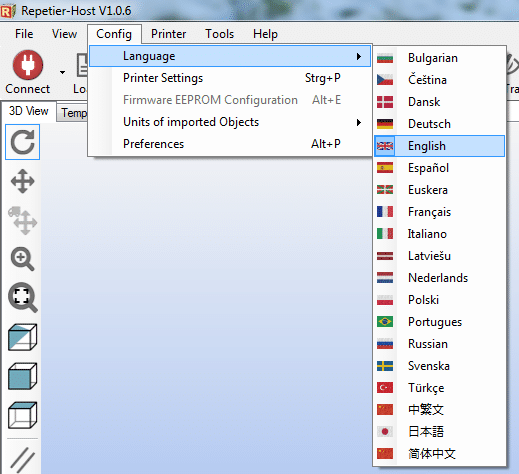Click the Repetier-Host title bar logo
The image size is (519, 474).
click(x=8, y=11)
